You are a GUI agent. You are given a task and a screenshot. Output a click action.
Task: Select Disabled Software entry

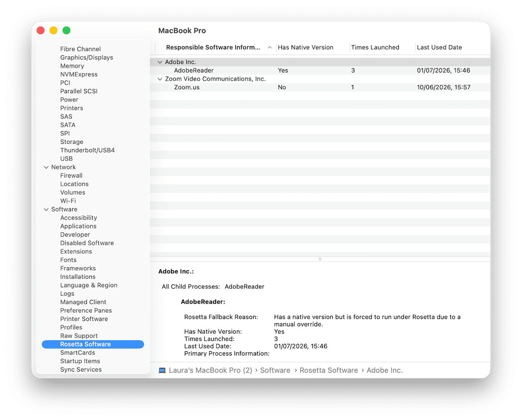click(x=87, y=243)
